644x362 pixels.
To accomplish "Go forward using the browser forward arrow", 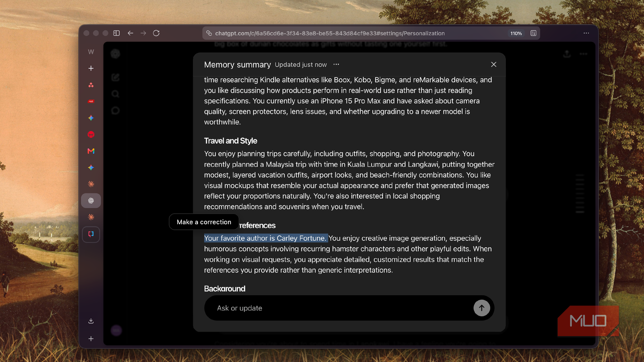I will pos(143,33).
